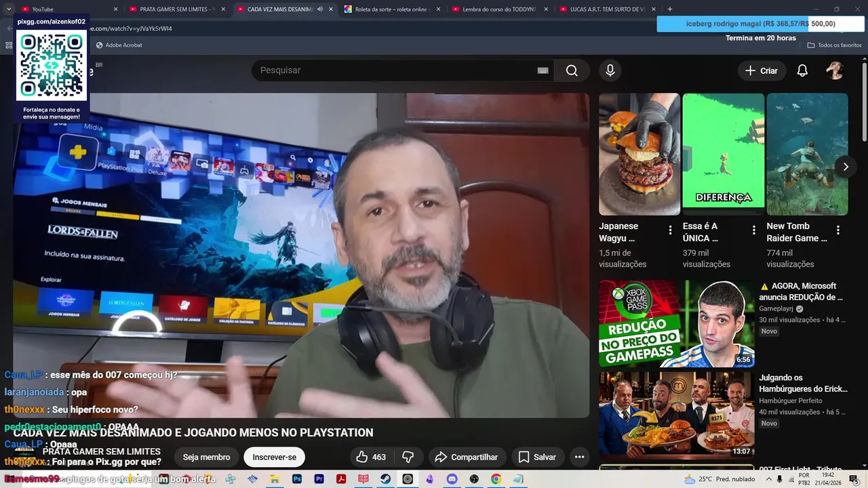Screen dimensions: 868x488
Task: Open more actions menu below video
Action: 579,457
